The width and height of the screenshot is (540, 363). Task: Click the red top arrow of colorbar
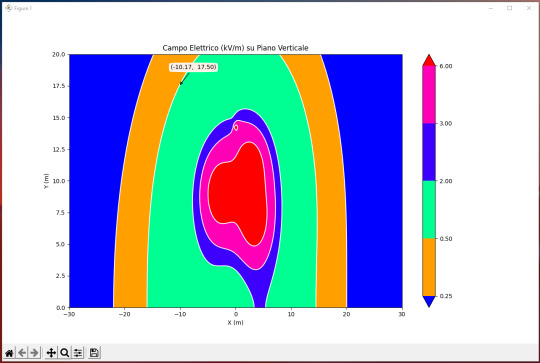[429, 61]
